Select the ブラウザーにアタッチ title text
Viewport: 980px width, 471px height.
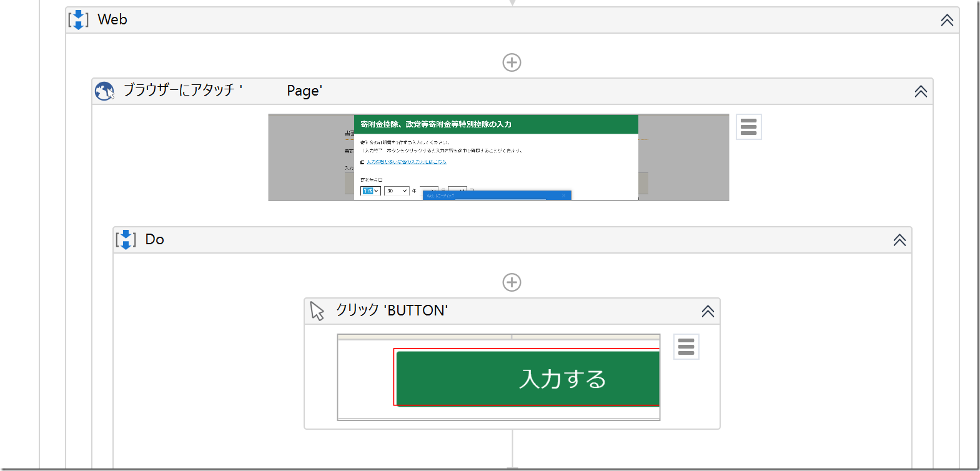click(x=223, y=91)
